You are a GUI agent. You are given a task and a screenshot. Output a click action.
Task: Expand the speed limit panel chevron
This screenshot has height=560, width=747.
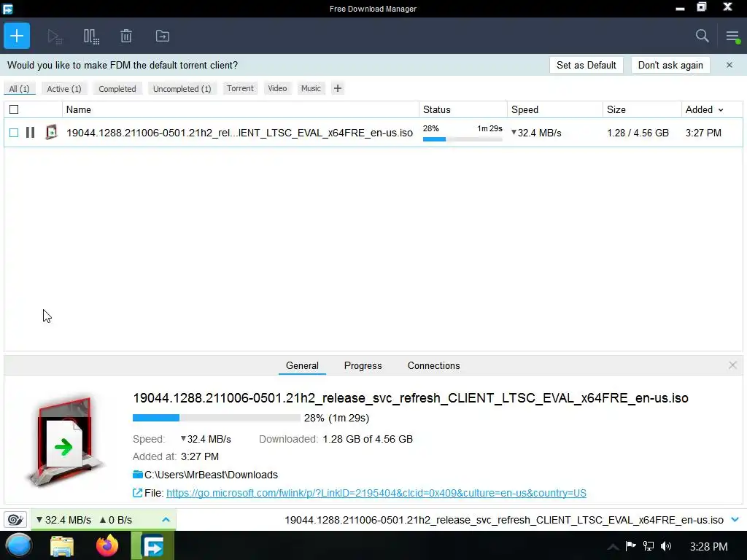pyautogui.click(x=166, y=519)
